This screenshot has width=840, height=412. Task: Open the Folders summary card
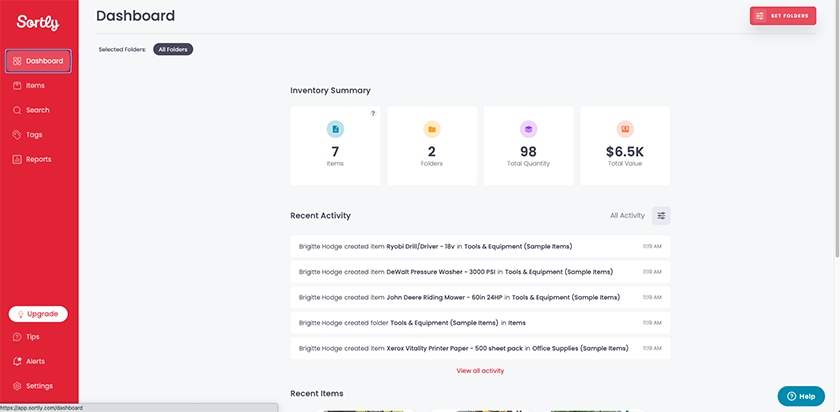pos(432,146)
